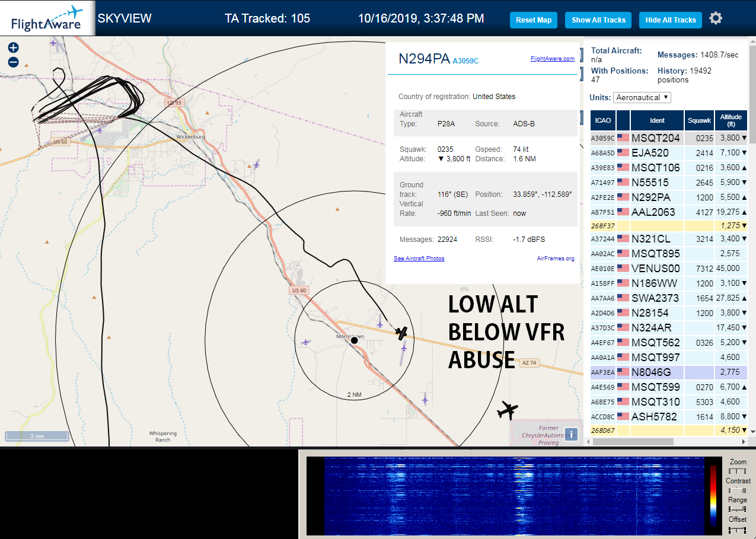Select the MSQT997 aircraft row
756x539 pixels.
669,358
